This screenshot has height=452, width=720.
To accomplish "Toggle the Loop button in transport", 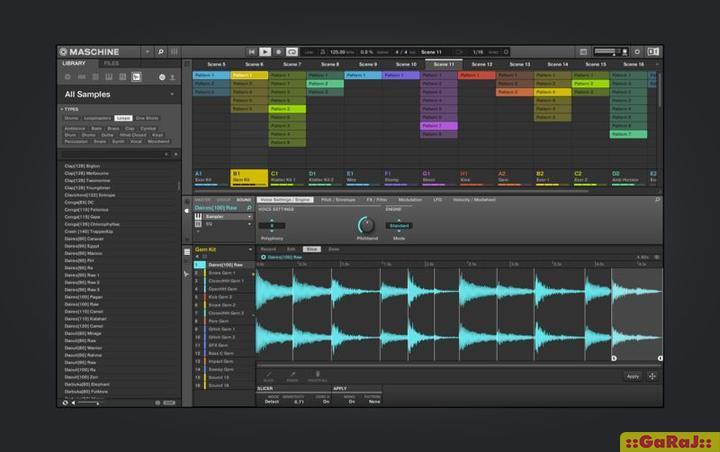I will (x=292, y=52).
